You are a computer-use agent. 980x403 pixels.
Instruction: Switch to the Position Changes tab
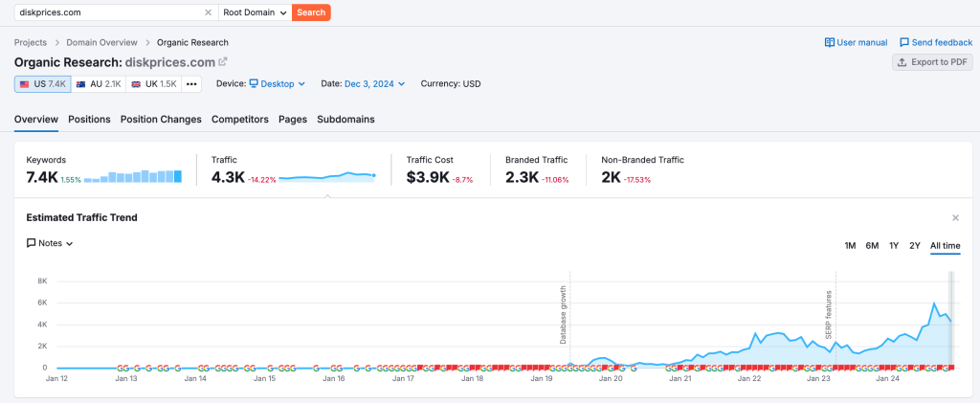click(x=161, y=120)
